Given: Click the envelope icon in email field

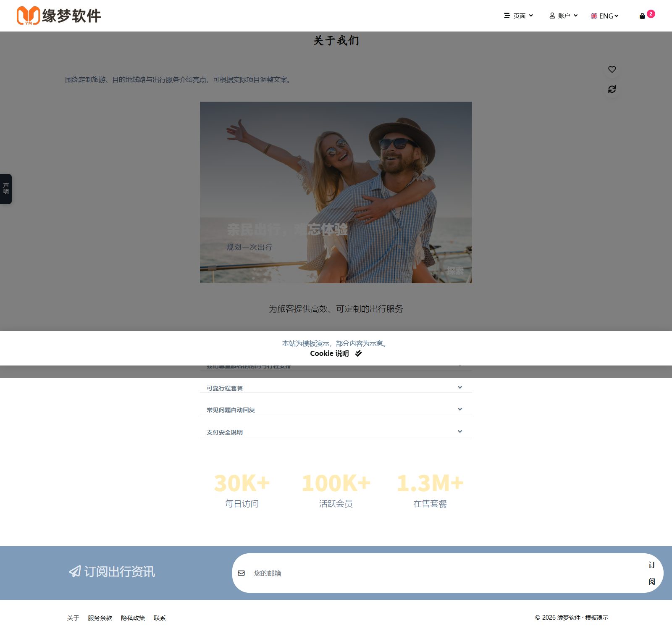Looking at the screenshot, I should [x=241, y=573].
